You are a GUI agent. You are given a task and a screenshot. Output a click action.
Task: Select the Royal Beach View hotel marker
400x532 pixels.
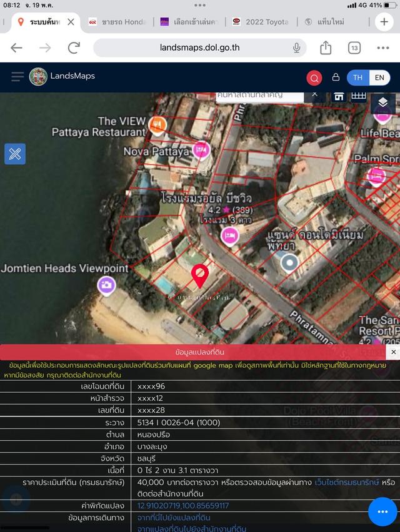point(230,235)
